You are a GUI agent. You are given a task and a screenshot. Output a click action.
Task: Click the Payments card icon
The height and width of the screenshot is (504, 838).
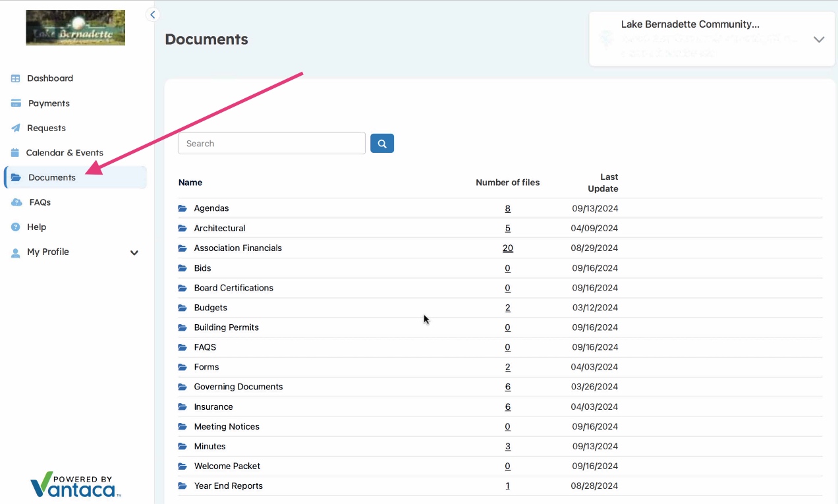point(16,103)
